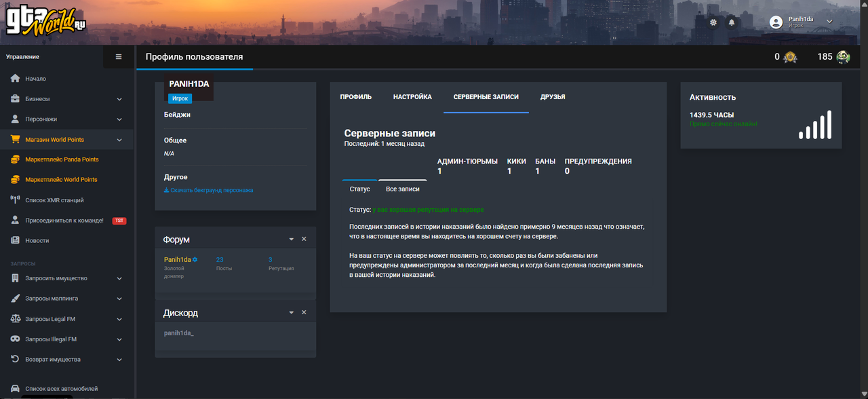Click the 1439.5 ЧАСЫ activity value
The width and height of the screenshot is (868, 399).
pyautogui.click(x=712, y=115)
